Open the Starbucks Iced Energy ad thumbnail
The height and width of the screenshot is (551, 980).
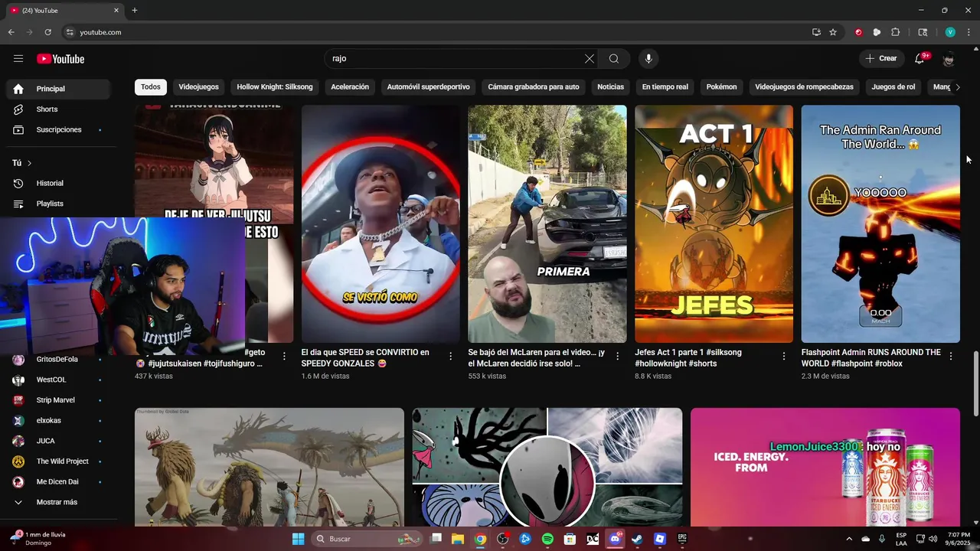point(825,467)
